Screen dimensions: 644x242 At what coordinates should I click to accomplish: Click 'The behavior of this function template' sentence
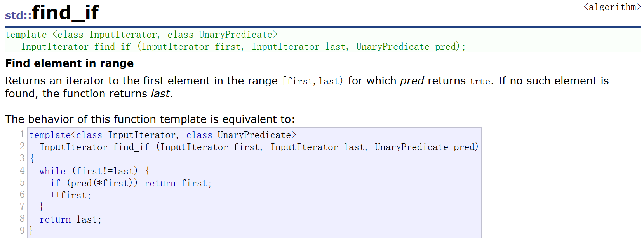click(150, 119)
